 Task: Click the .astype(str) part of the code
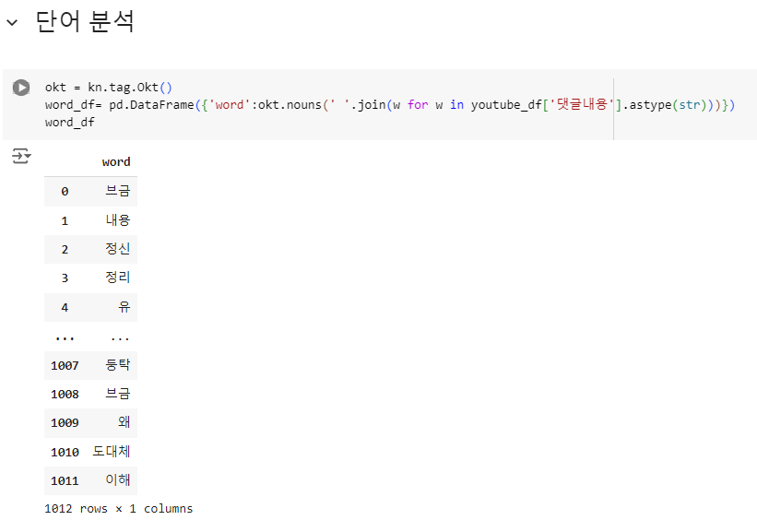(x=667, y=105)
